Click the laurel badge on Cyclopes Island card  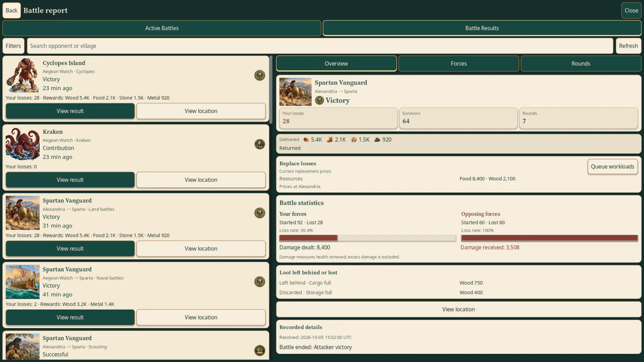pos(260,75)
